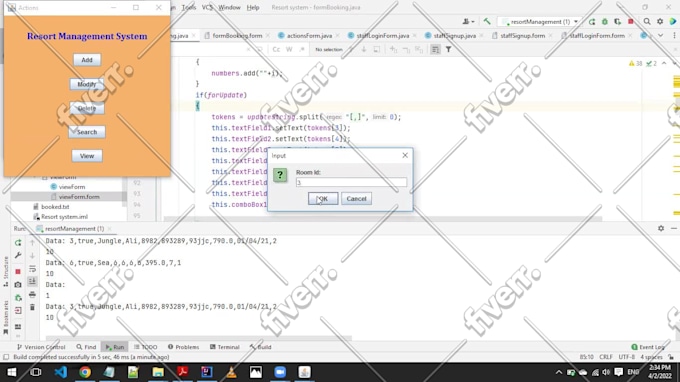Screen dimensions: 680x382
Task: Click the down stack trace arrow in console
Action: 33,256
